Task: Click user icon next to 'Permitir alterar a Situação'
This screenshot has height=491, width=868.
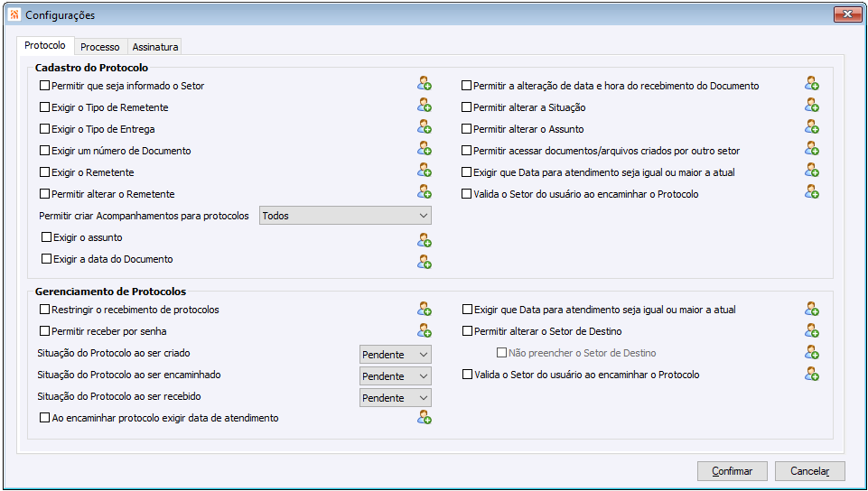Action: [812, 106]
